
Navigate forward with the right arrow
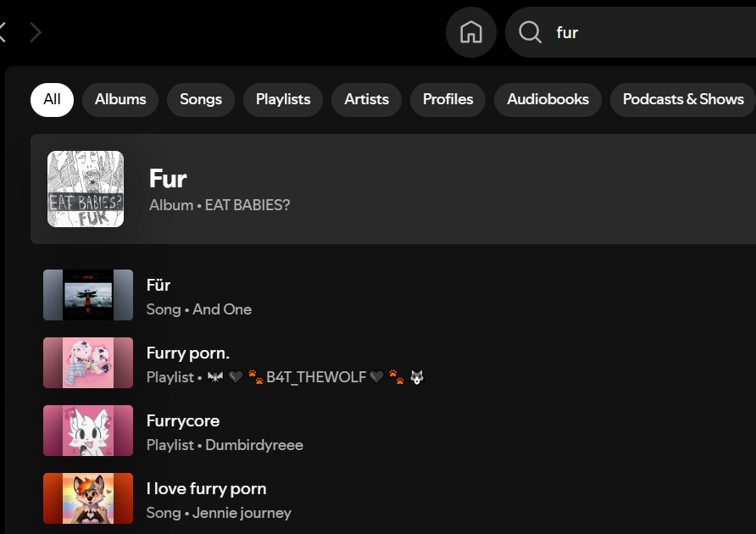pos(36,32)
